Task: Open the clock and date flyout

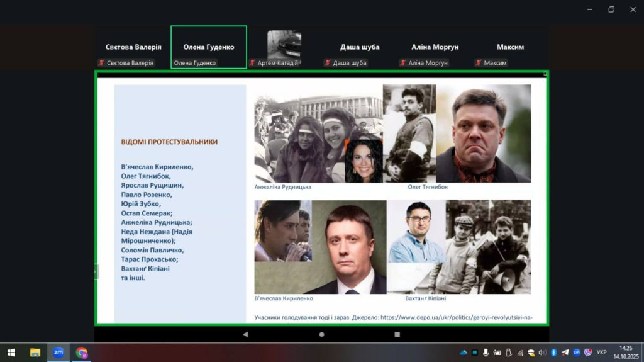Action: tap(625, 353)
